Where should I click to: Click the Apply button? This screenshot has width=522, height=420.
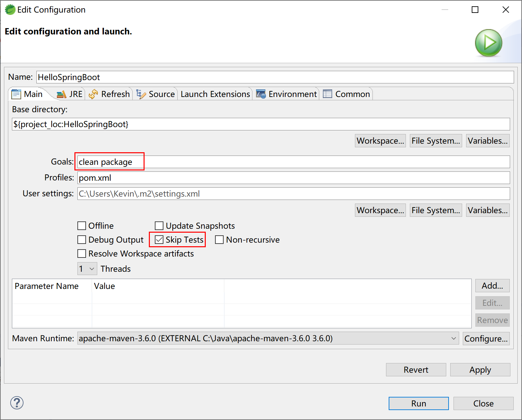(x=480, y=370)
